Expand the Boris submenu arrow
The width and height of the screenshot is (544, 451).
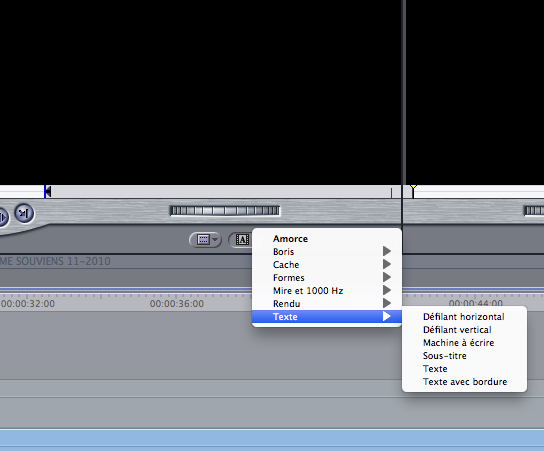[x=387, y=251]
